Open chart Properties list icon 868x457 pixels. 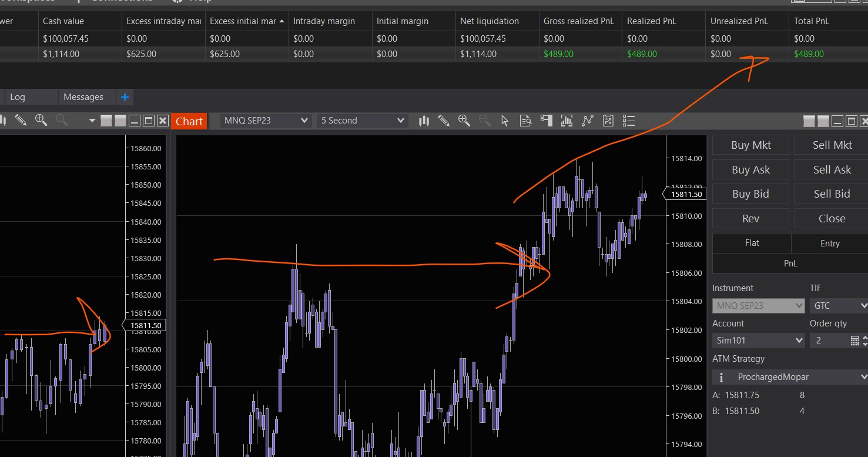pyautogui.click(x=628, y=121)
